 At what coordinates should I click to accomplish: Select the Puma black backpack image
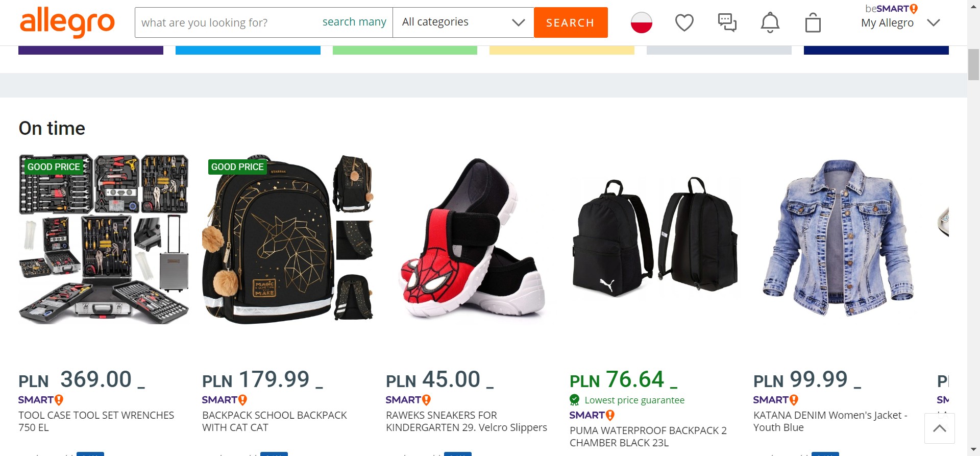654,239
